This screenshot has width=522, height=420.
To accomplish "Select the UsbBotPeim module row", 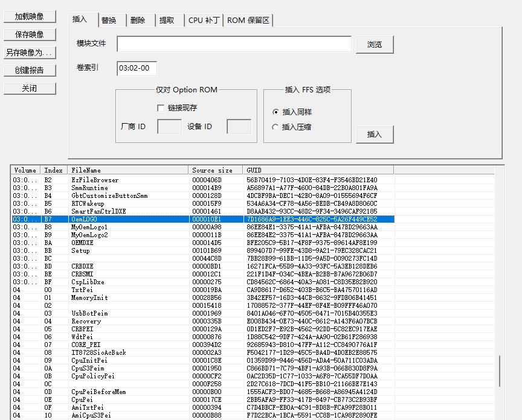I will 203,314.
